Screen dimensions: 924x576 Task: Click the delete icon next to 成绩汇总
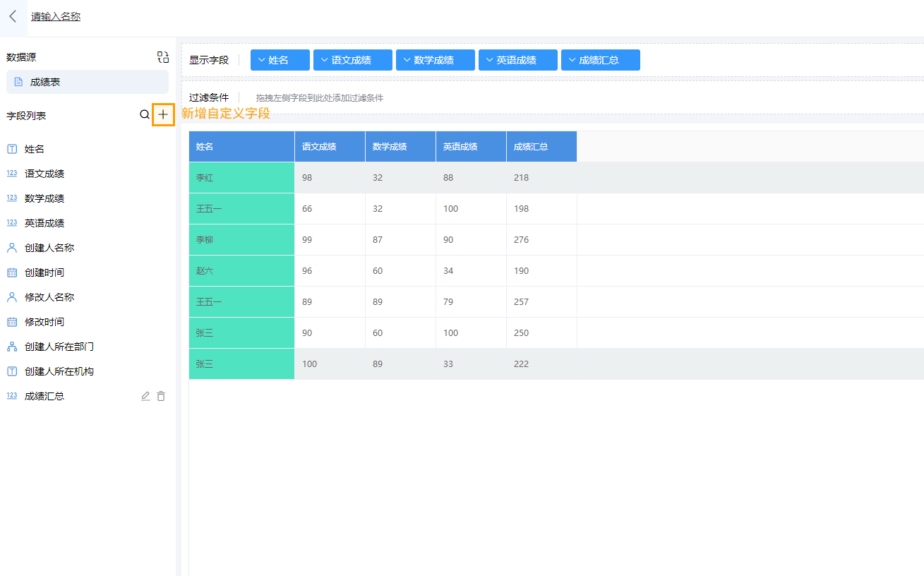pyautogui.click(x=161, y=396)
